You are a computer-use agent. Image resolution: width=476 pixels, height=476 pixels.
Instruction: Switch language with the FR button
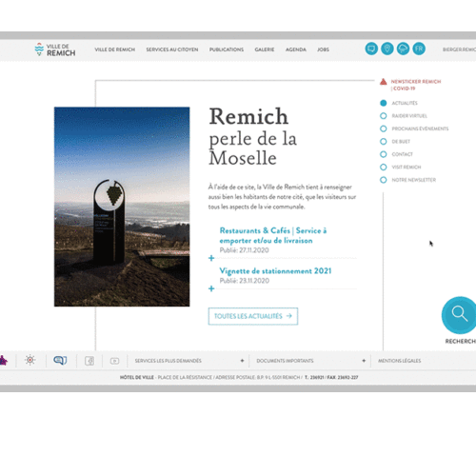pyautogui.click(x=419, y=49)
